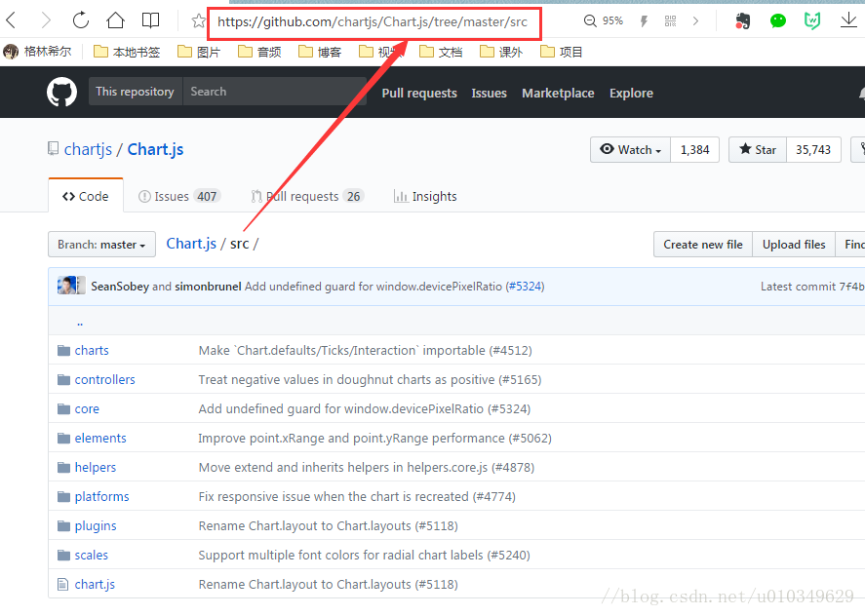
Task: Click the browser address bar URL
Action: [373, 21]
